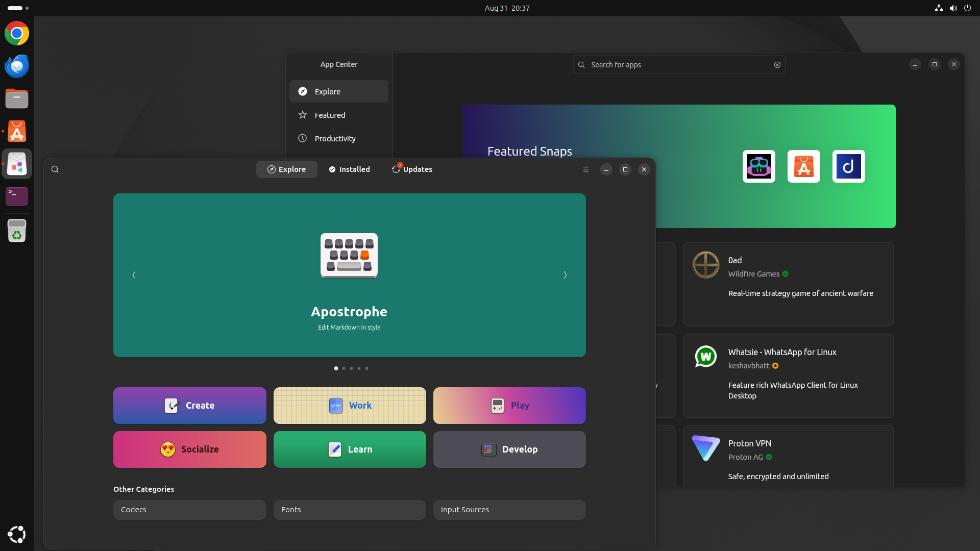Click Proton AG verified badge
The width and height of the screenshot is (980, 551).
769,457
